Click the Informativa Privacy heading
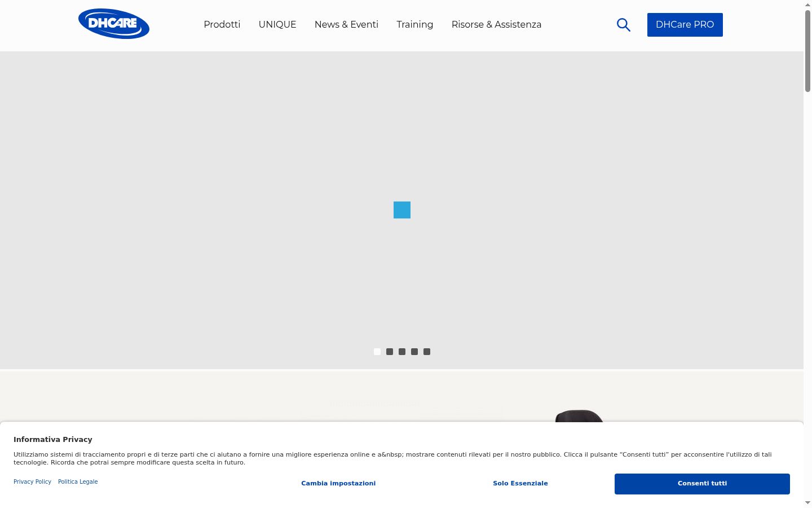Screen dimensions: 812x508 [x=53, y=439]
